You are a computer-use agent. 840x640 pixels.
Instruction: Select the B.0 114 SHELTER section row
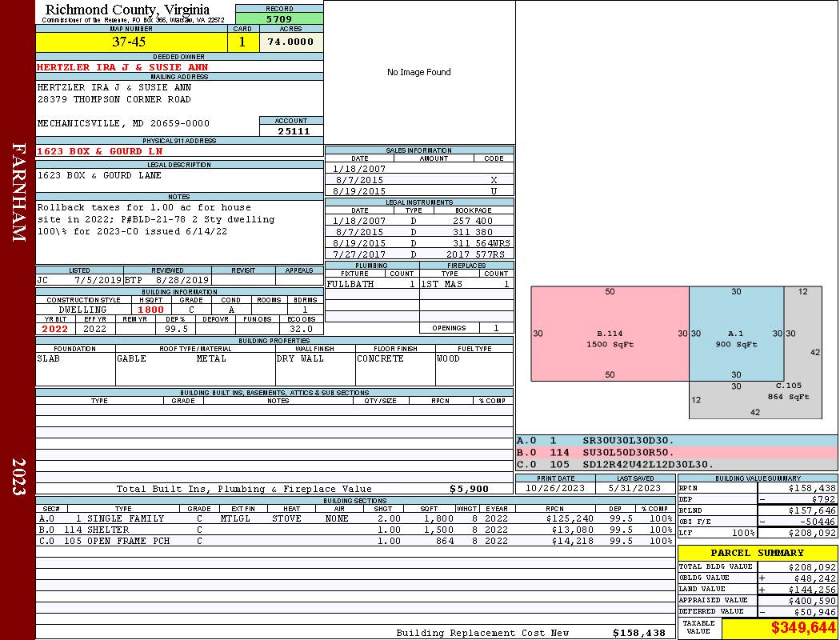pyautogui.click(x=354, y=530)
